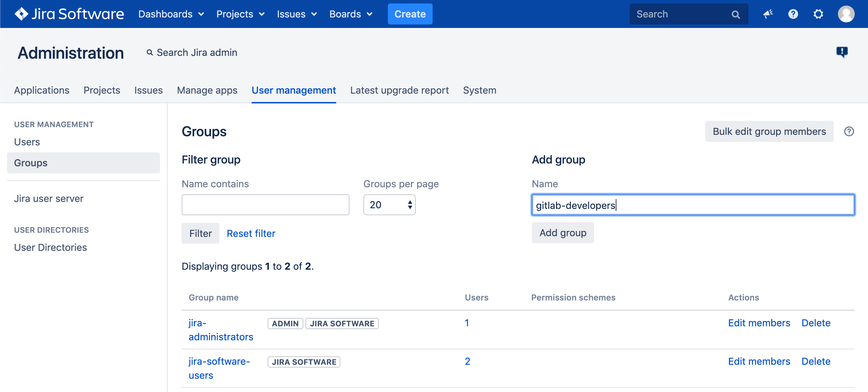Click the magnifier in Search Jira admin
The image size is (868, 392).
pos(150,52)
